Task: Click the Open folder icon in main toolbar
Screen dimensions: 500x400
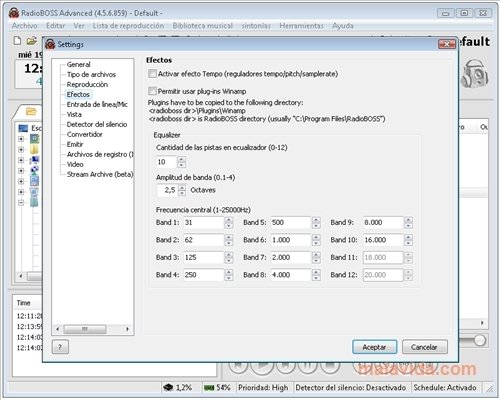Action: pyautogui.click(x=32, y=41)
